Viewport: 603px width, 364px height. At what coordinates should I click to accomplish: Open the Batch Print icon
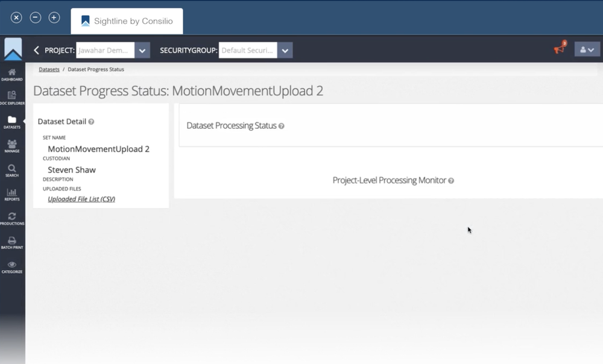(x=12, y=241)
